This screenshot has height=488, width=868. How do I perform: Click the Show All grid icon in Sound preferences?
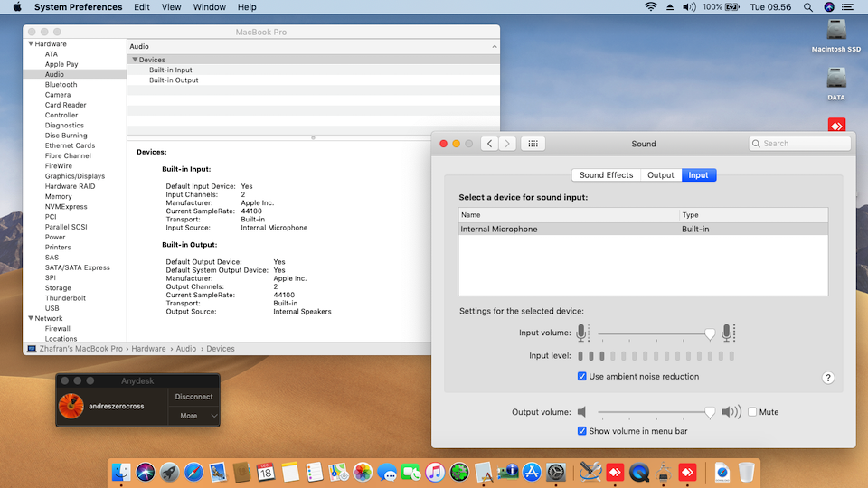click(x=533, y=144)
